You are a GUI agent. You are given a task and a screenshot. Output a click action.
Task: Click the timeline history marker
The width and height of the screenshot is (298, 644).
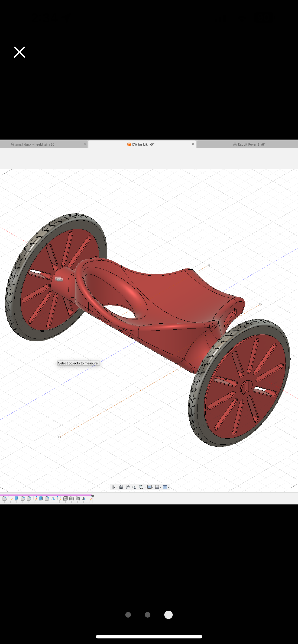(x=93, y=497)
